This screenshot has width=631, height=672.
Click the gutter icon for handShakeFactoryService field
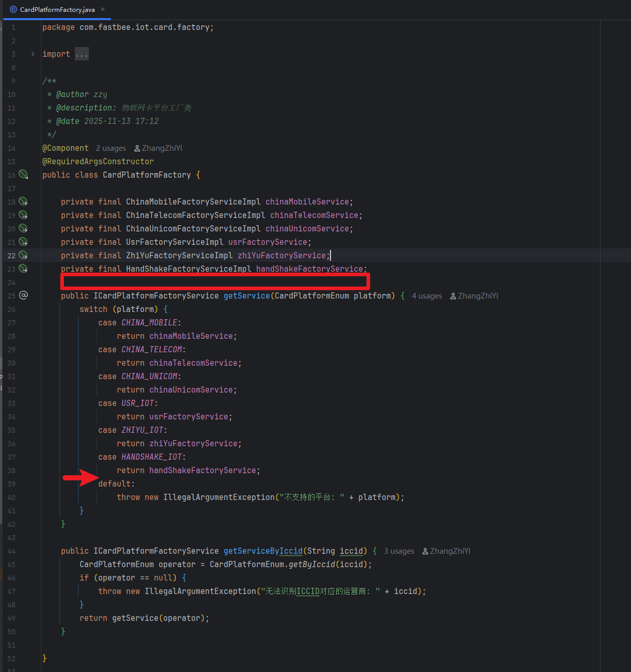pos(23,269)
